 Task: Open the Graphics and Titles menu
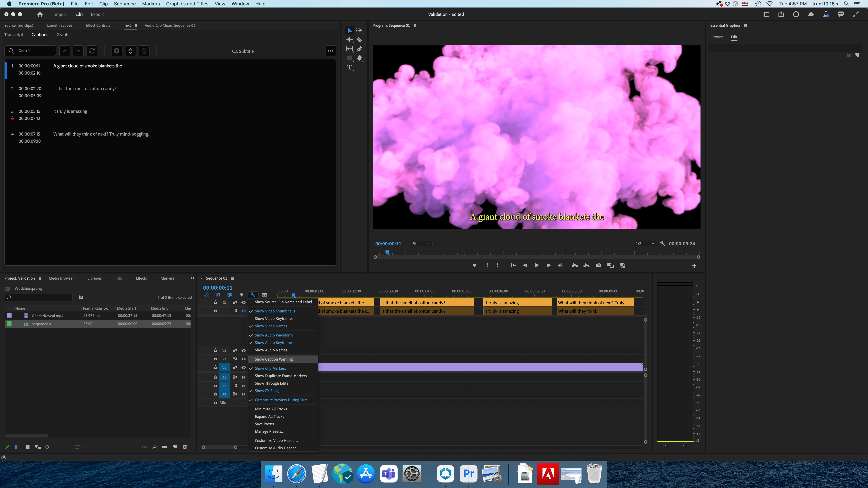point(187,4)
